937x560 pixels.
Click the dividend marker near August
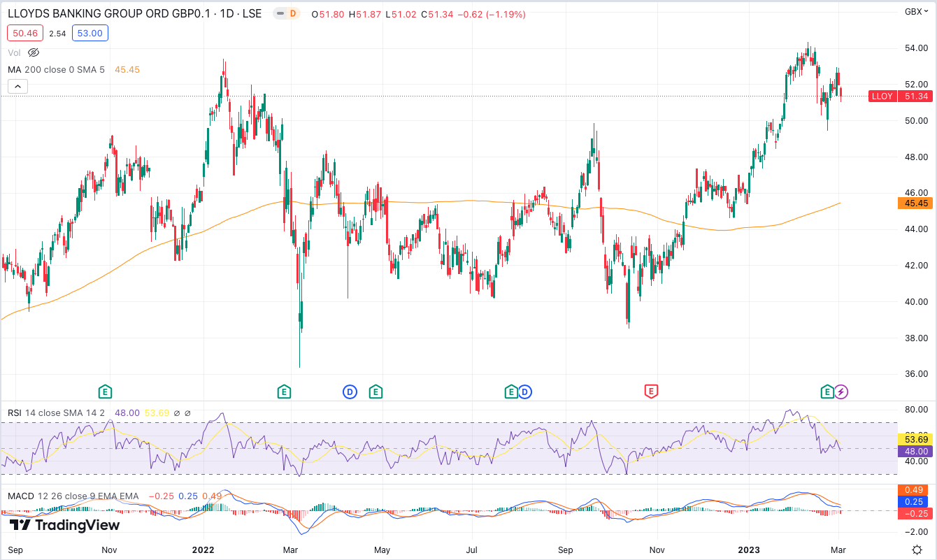[x=525, y=392]
